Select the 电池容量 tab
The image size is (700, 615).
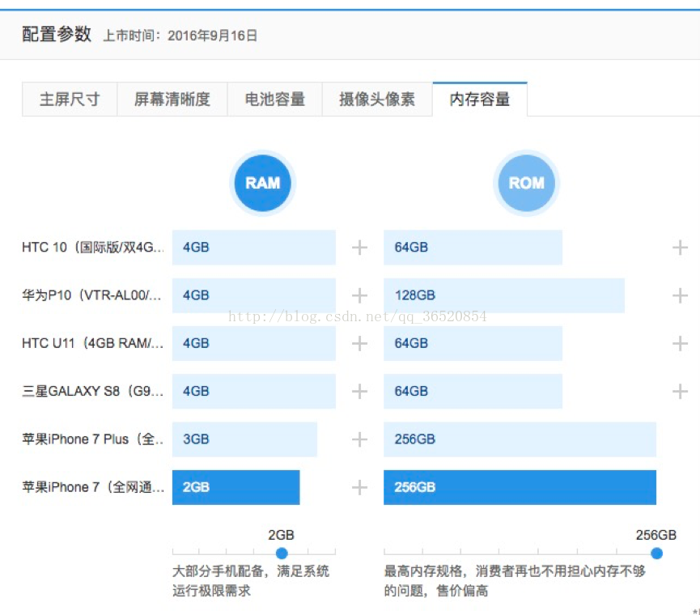tap(274, 99)
